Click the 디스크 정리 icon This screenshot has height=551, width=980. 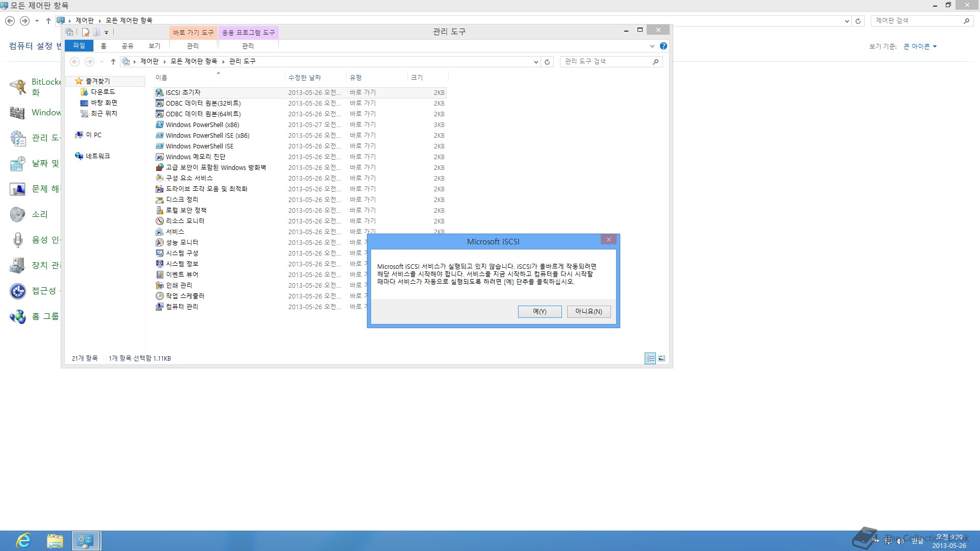[x=160, y=199]
